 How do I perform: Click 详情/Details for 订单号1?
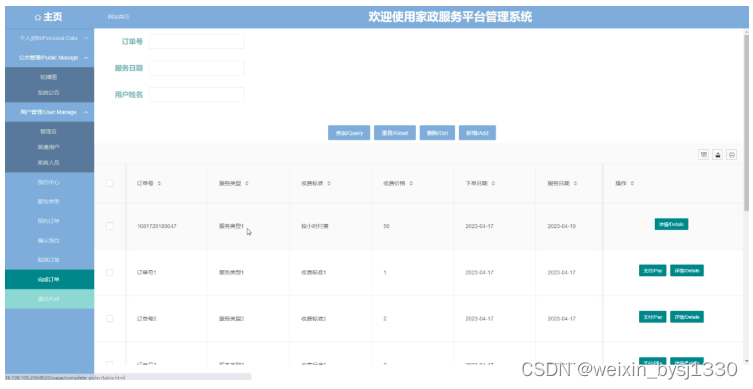point(687,271)
